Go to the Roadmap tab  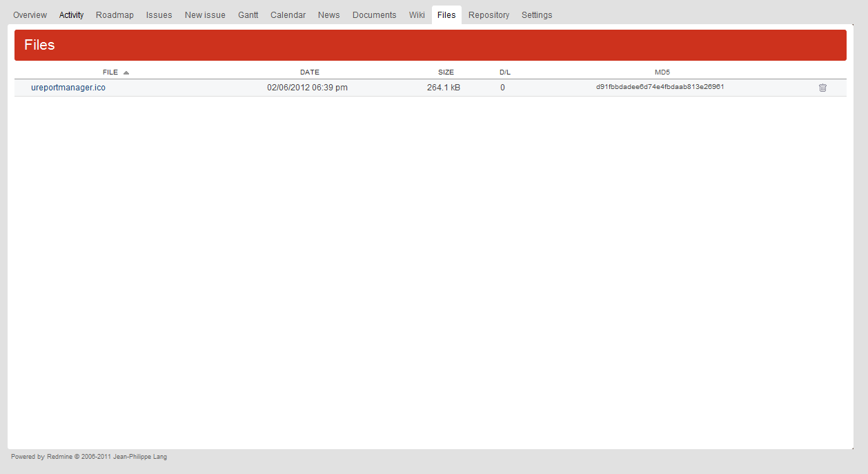coord(115,15)
